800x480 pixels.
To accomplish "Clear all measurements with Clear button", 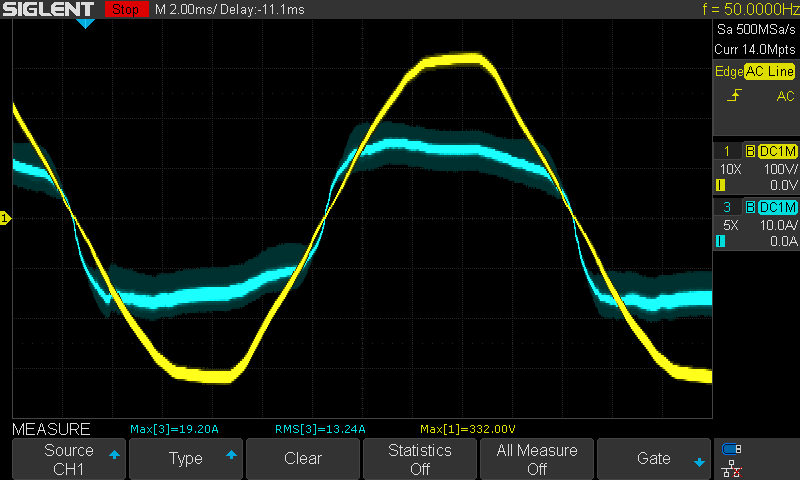I will click(303, 459).
